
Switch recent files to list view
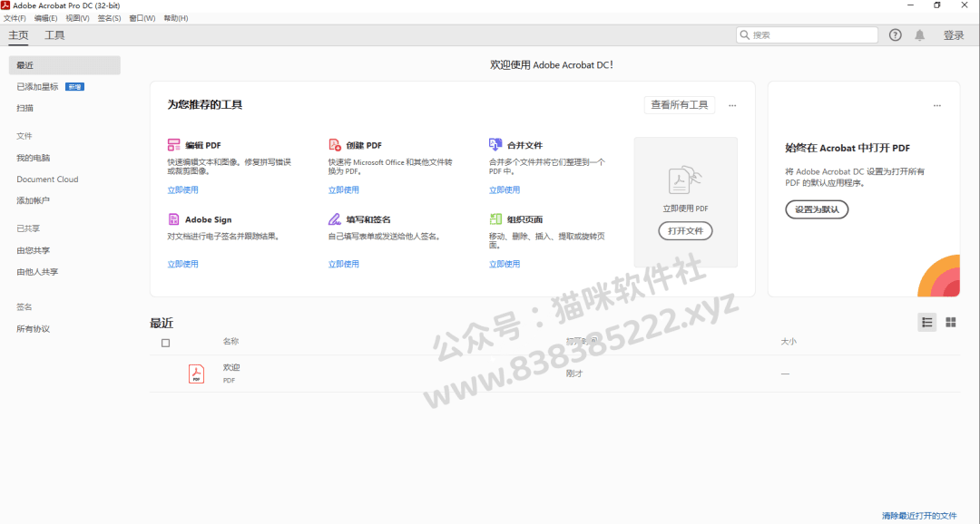(926, 322)
